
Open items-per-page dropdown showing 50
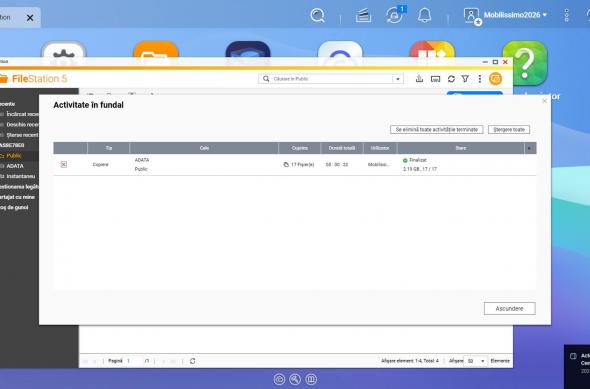pos(476,361)
